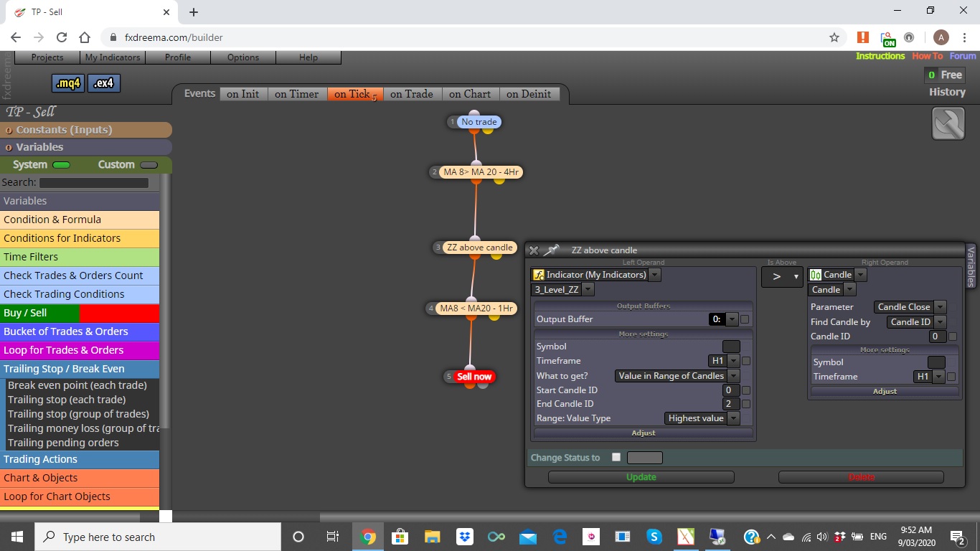The image size is (980, 551).
Task: Toggle the Custom variables switch
Action: 149,165
